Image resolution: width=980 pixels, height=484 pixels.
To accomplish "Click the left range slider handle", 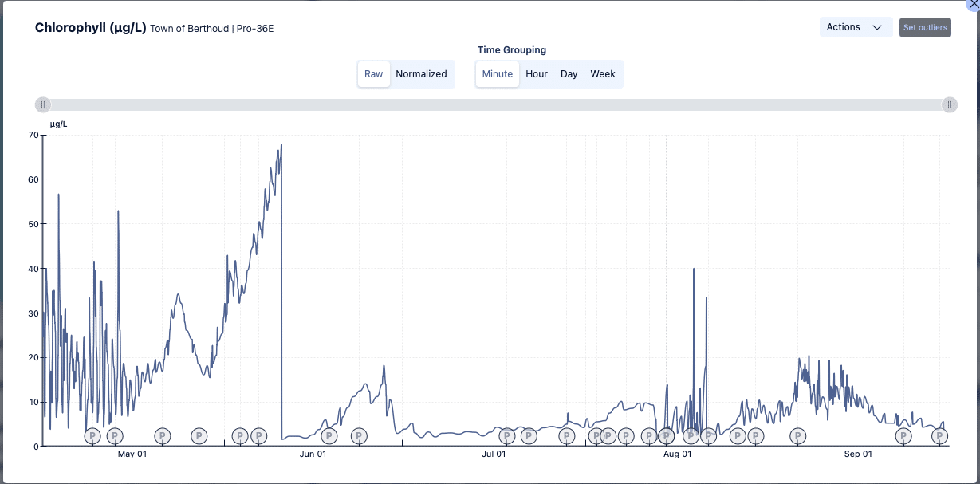I will click(x=43, y=104).
